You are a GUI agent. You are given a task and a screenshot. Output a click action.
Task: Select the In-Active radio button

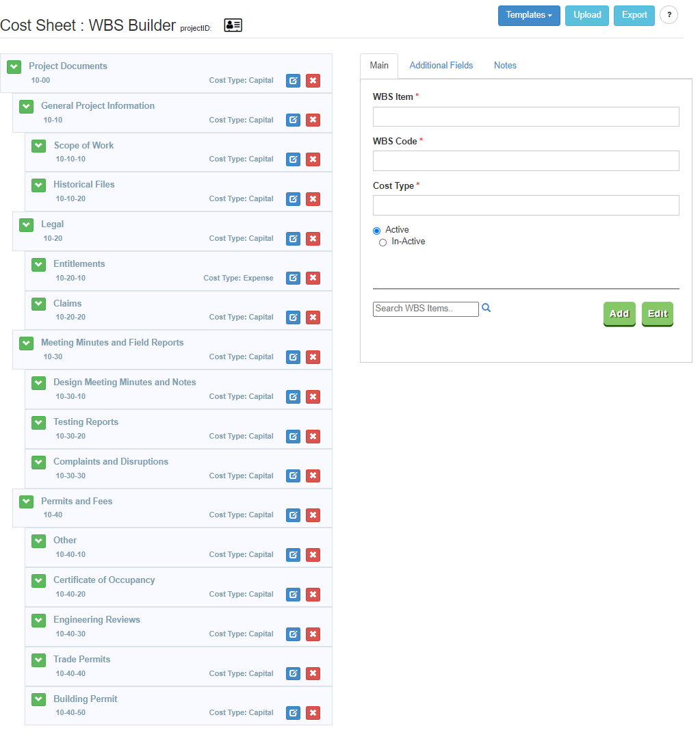(383, 242)
